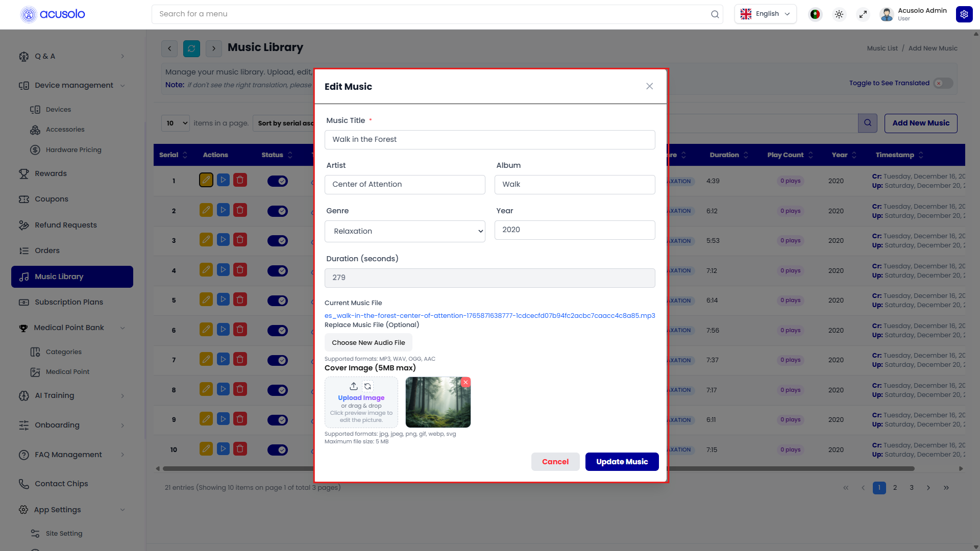Play the track in row 7
980x551 pixels.
(223, 359)
